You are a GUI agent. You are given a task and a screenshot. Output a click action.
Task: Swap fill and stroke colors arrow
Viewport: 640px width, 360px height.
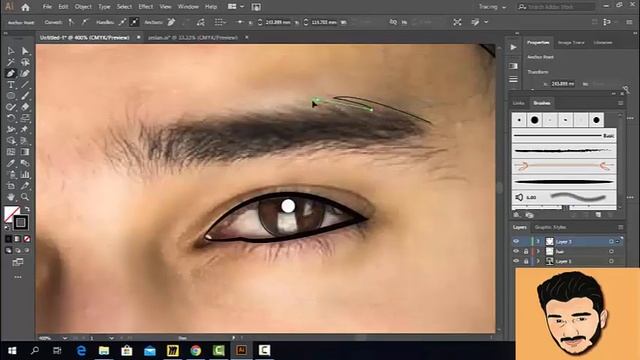[27, 209]
